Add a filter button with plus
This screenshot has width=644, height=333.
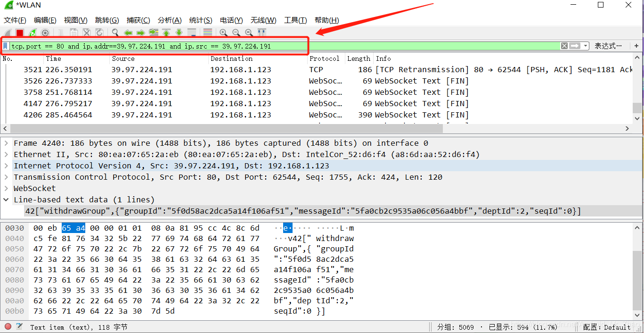[x=636, y=46]
